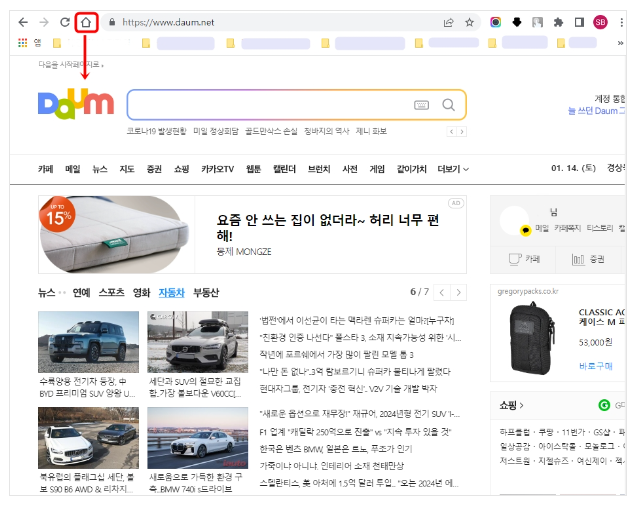Open the 메일 menu item
Screen dimensions: 635x505
coord(73,169)
